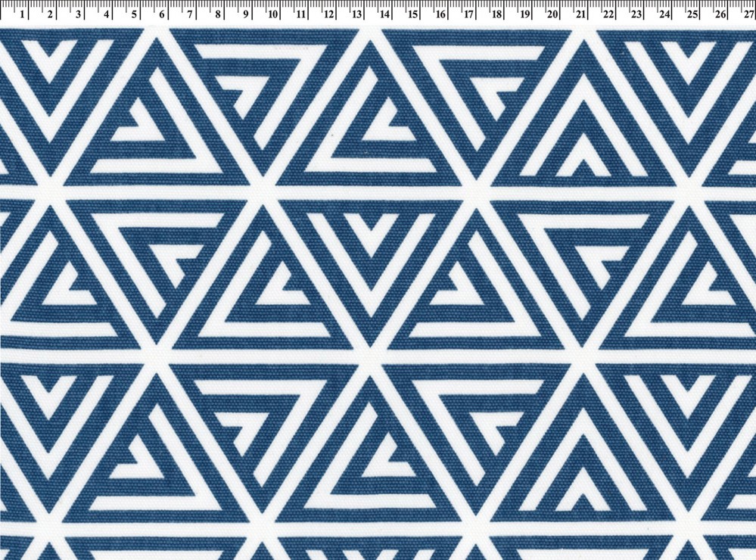Image resolution: width=756 pixels, height=560 pixels.
Task: Click the ruler number "18"
Action: [x=496, y=14]
